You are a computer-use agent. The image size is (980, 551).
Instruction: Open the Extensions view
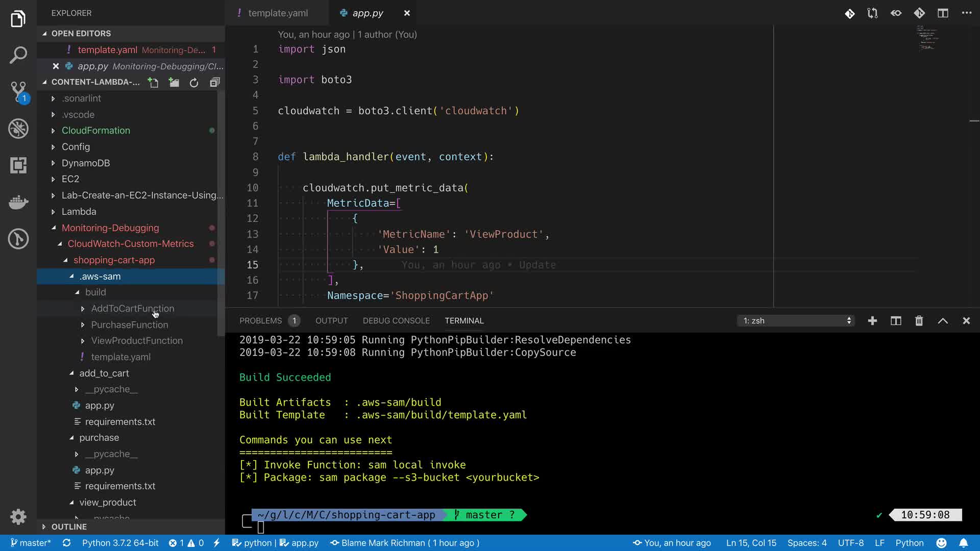tap(18, 165)
